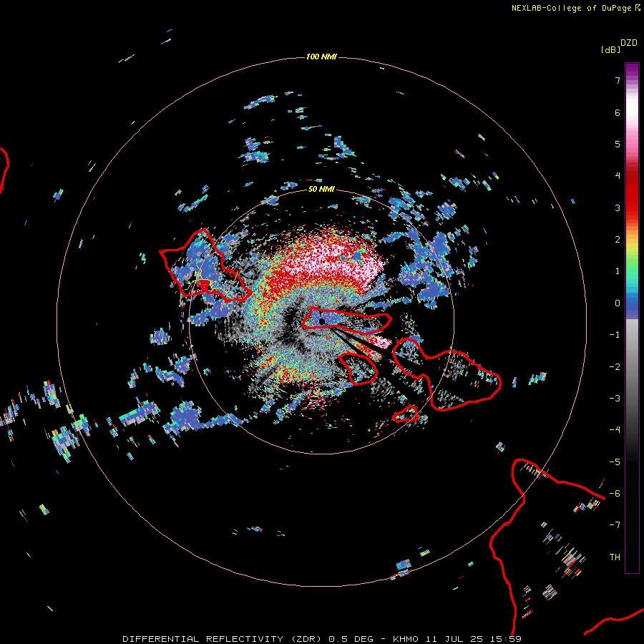The height and width of the screenshot is (644, 644).
Task: Click the -5 dB label on the color scale
Action: click(615, 462)
